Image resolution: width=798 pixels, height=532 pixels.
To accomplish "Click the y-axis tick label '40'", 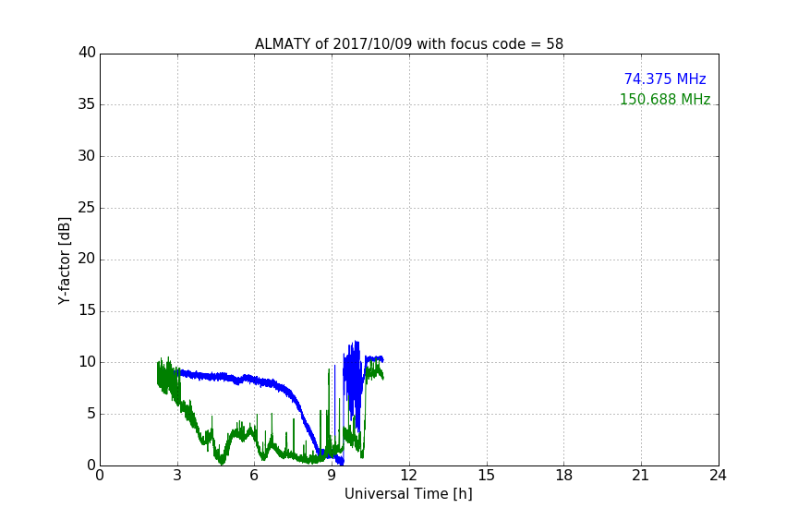I will point(87,53).
